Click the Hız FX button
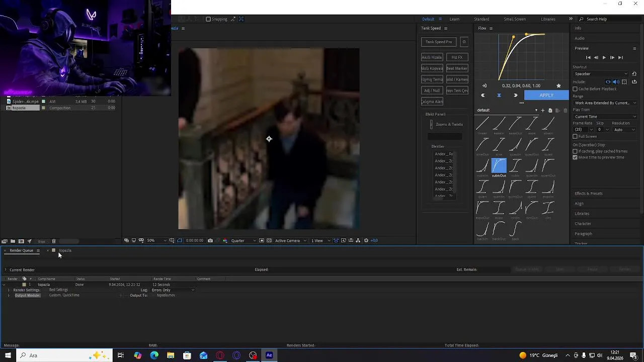The height and width of the screenshot is (362, 644). 457,57
